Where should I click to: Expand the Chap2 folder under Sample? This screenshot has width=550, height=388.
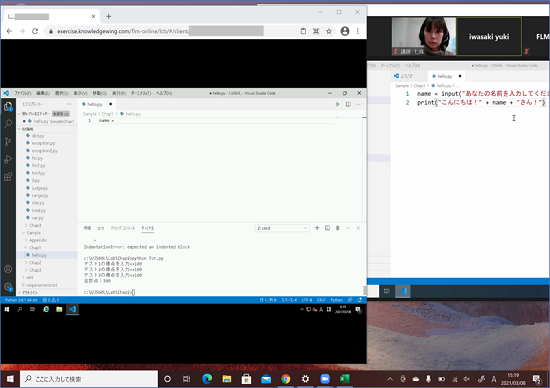click(35, 262)
